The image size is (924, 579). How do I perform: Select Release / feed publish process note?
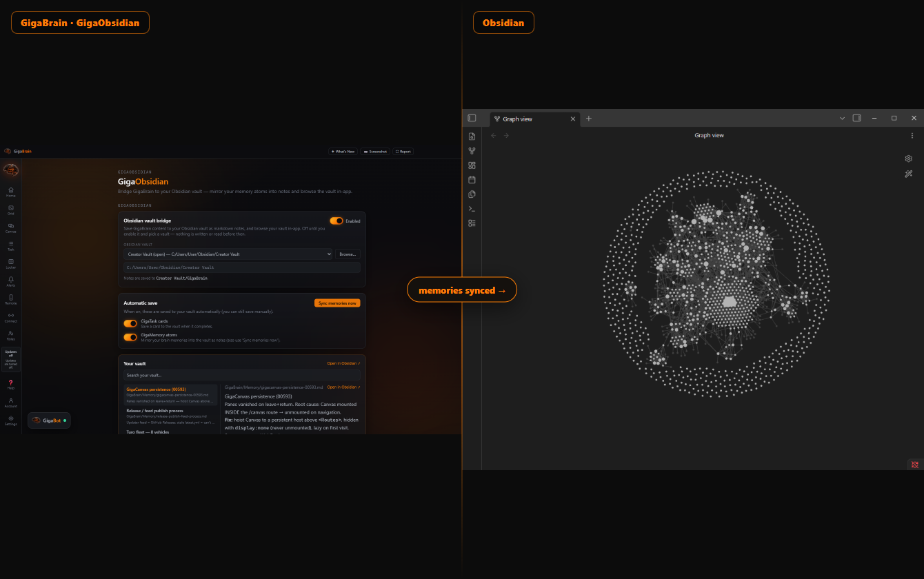[x=171, y=416]
